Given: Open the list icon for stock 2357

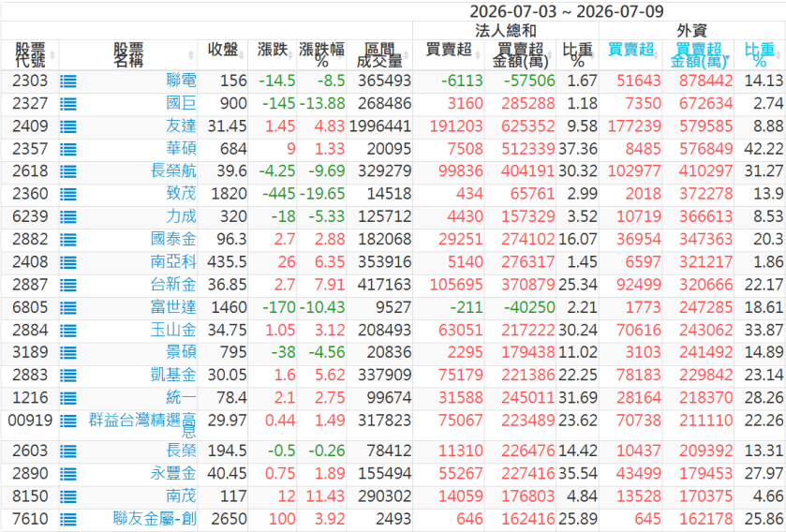Looking at the screenshot, I should (68, 149).
